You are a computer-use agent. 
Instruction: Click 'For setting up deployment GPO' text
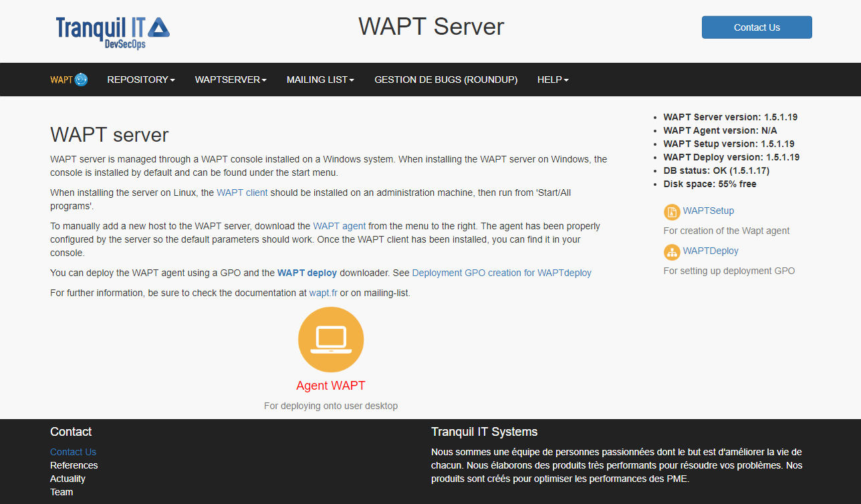(x=729, y=271)
